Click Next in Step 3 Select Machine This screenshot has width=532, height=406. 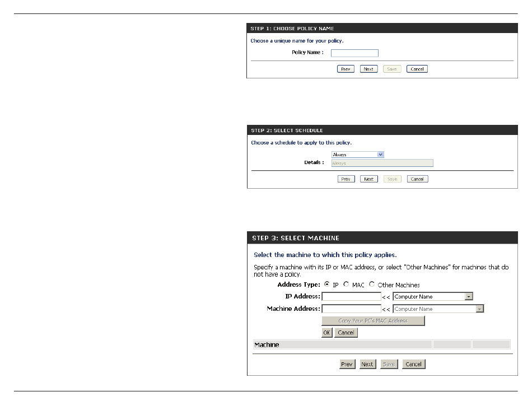367,364
